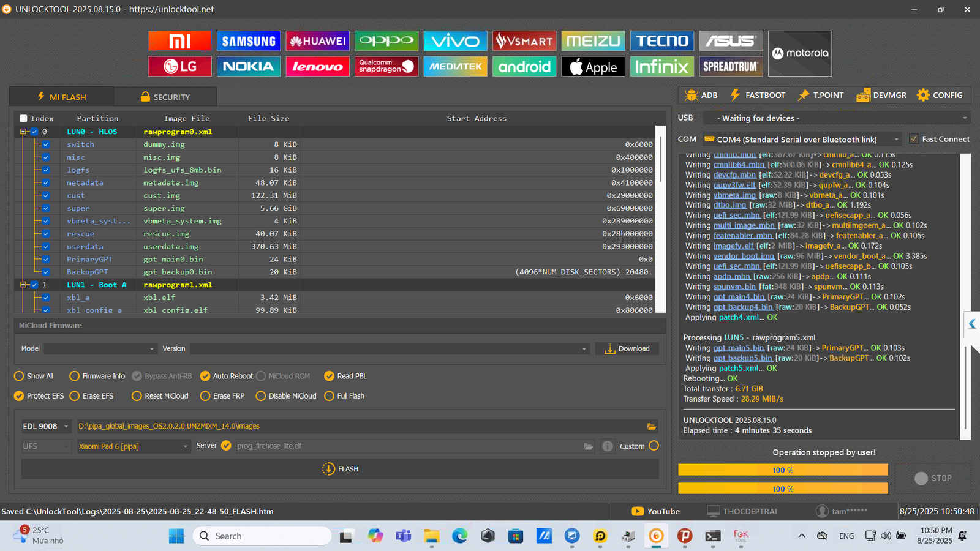This screenshot has width=980, height=551.
Task: Click the FLASH button
Action: click(340, 469)
